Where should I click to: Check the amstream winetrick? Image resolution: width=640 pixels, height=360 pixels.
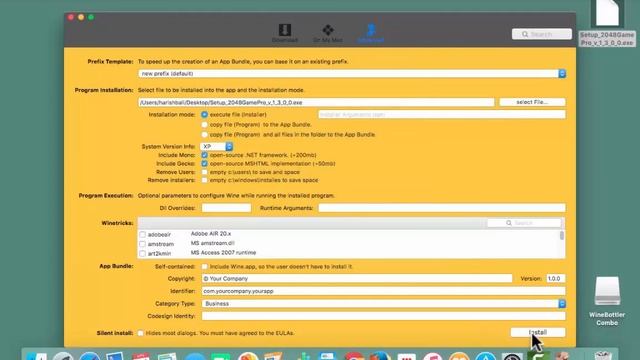[142, 244]
